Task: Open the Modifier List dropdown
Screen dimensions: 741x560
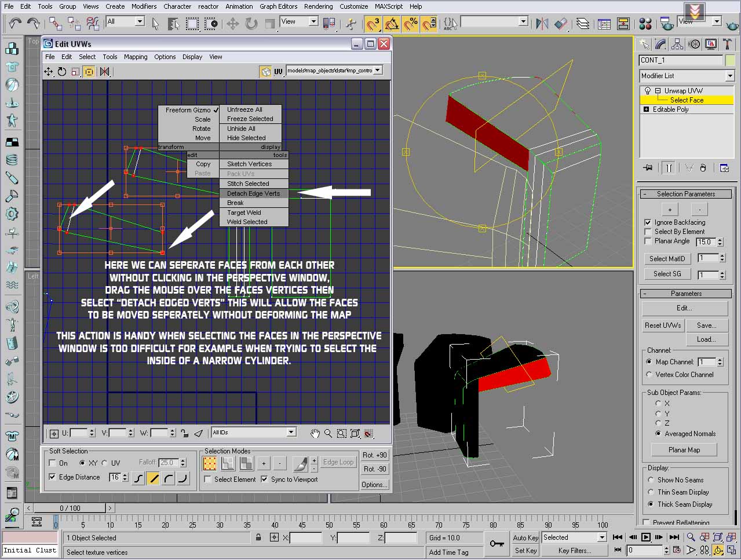Action: tap(729, 76)
